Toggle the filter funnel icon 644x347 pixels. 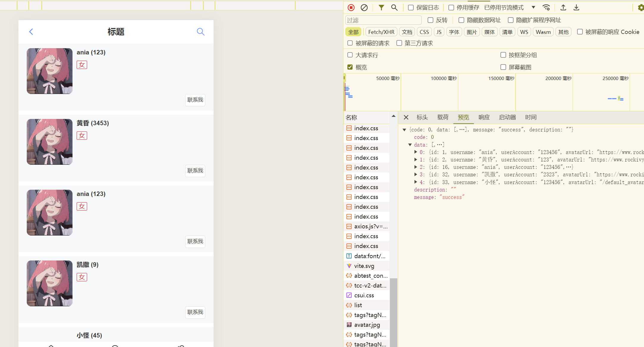[381, 7]
